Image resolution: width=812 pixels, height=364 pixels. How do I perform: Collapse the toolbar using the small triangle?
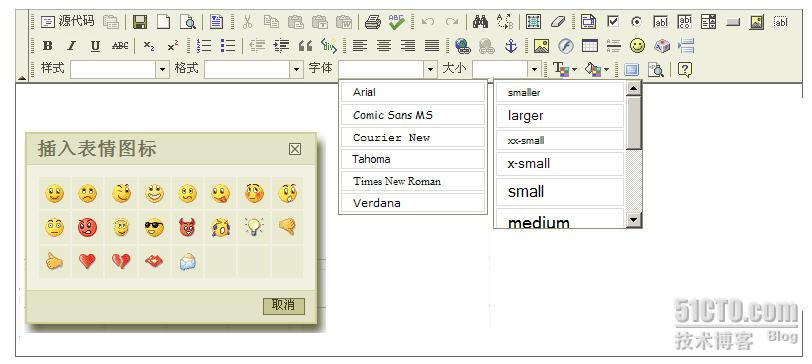22,78
